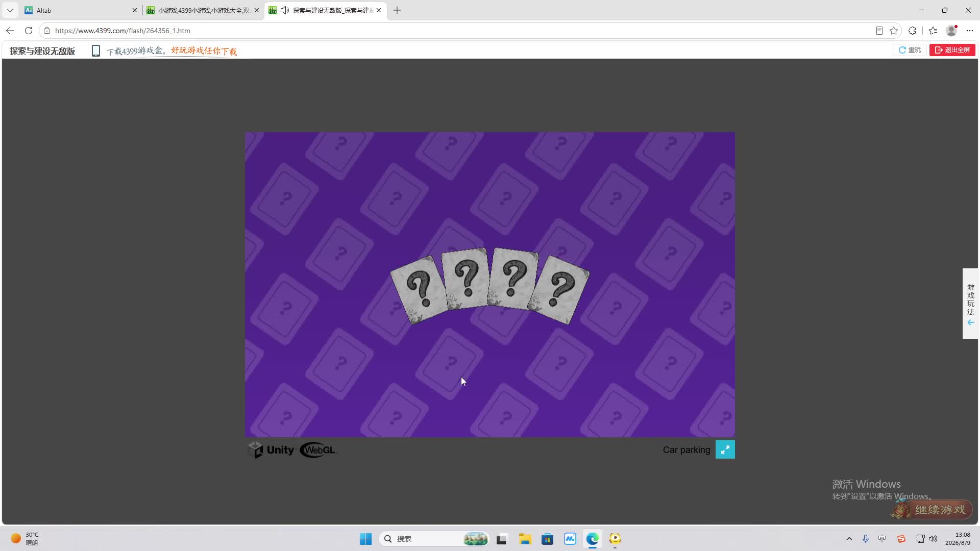Viewport: 980px width, 551px height.
Task: Flip the fourth mystery card on the right
Action: point(559,290)
